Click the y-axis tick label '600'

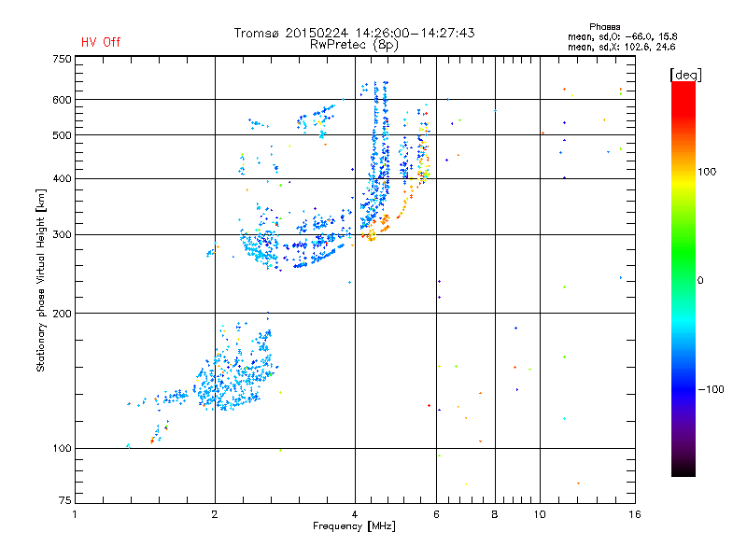coord(63,100)
